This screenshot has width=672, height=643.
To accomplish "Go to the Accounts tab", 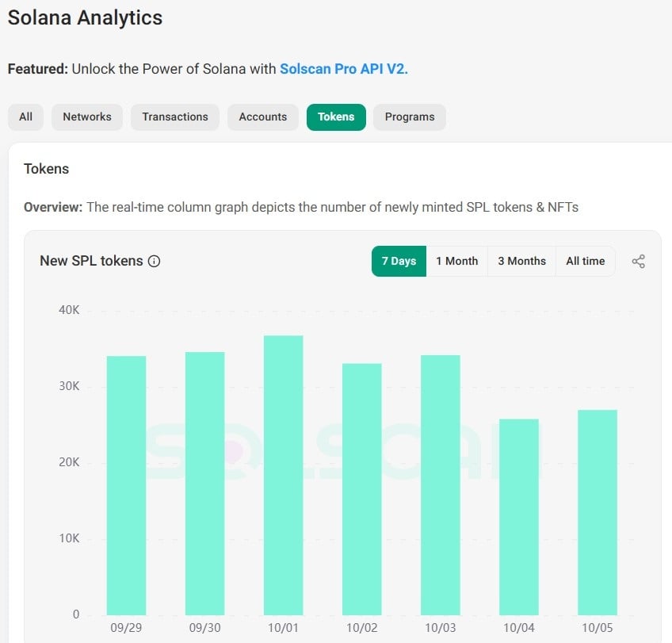I will tap(262, 117).
